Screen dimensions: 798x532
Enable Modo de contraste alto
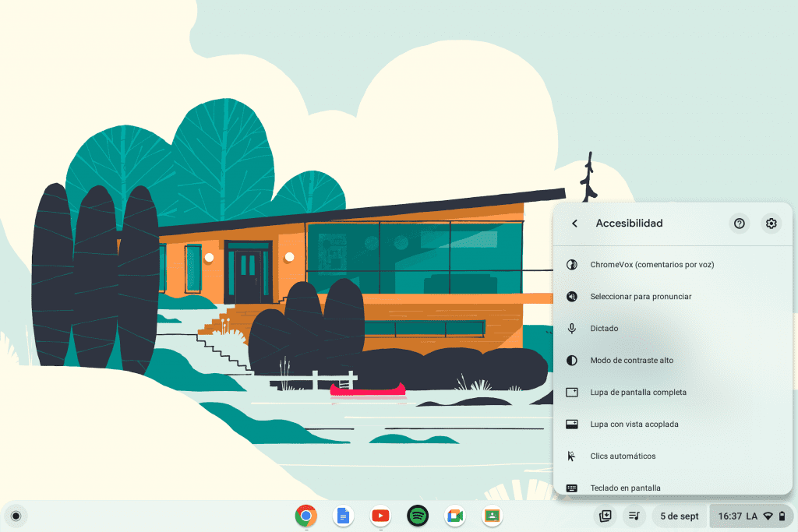[x=631, y=361]
